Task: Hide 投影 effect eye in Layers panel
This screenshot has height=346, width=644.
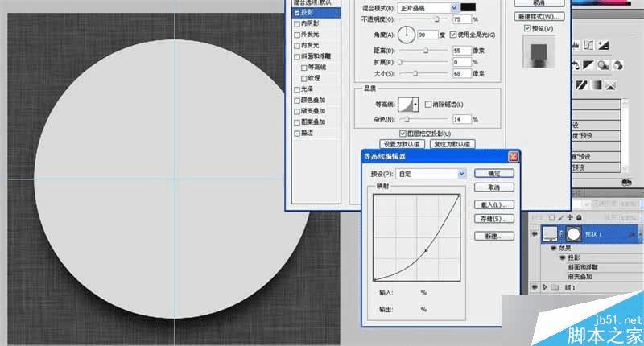Action: [562, 257]
